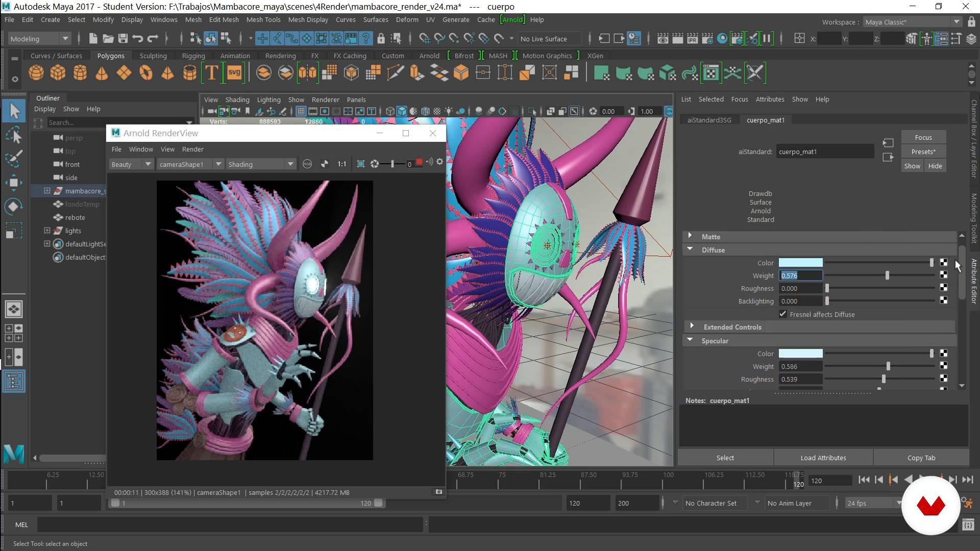
Task: Switch to the Rendering shelf tab
Action: 280,56
